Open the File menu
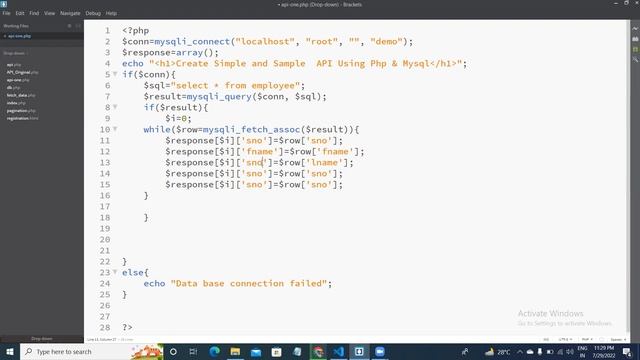The height and width of the screenshot is (360, 640). [6, 13]
